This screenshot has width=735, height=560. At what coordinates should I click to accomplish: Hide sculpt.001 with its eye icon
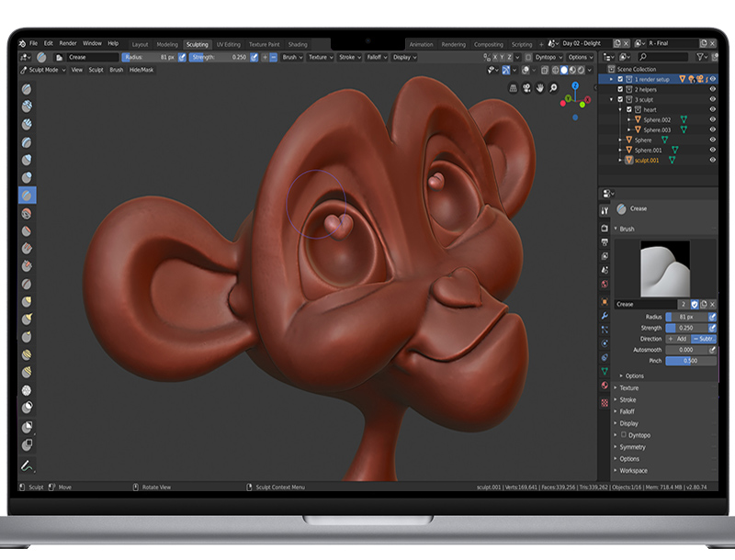coord(713,160)
